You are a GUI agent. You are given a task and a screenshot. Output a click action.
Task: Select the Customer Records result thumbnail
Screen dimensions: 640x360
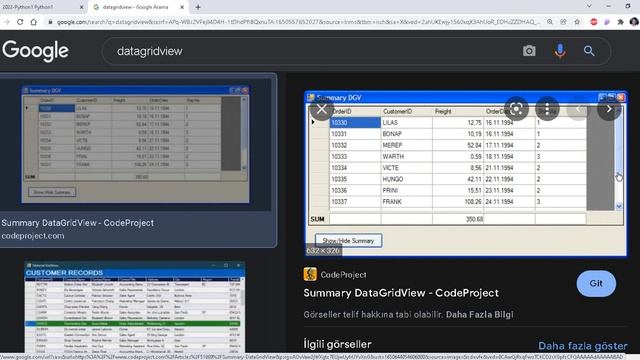tap(135, 307)
